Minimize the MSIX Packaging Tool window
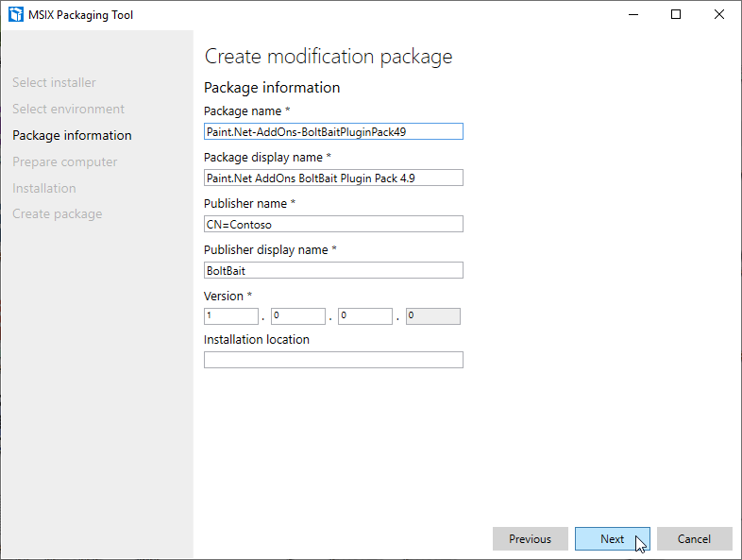 632,14
